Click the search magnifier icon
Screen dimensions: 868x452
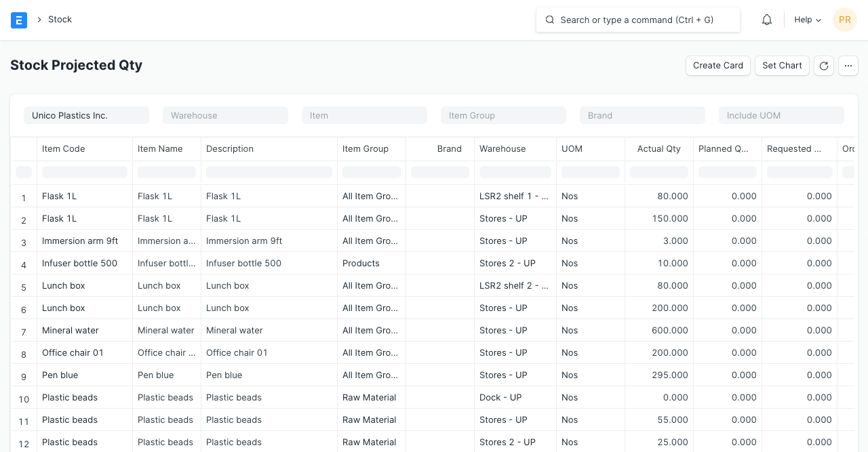[x=550, y=20]
